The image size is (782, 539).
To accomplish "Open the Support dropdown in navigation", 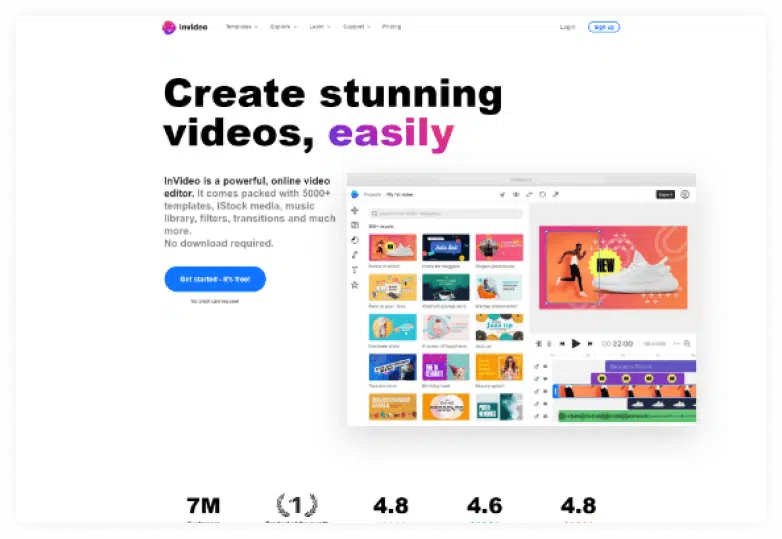I will click(357, 27).
